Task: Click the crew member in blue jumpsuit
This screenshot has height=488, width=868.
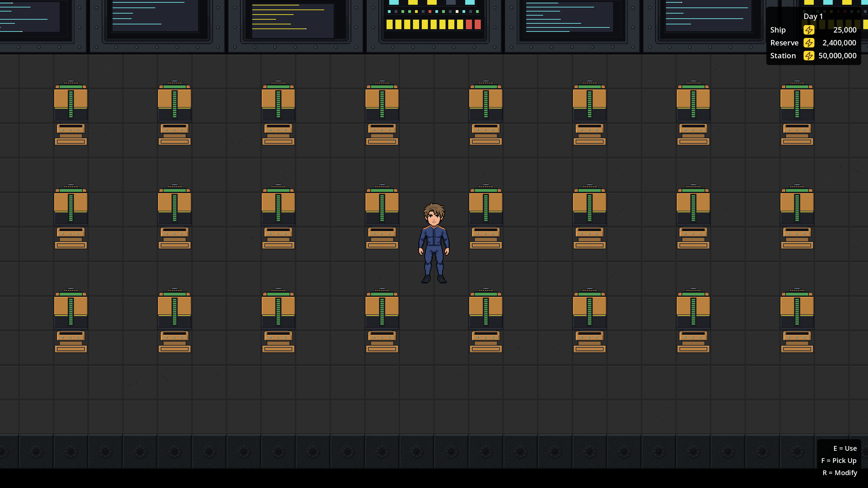Action: pyautogui.click(x=434, y=243)
